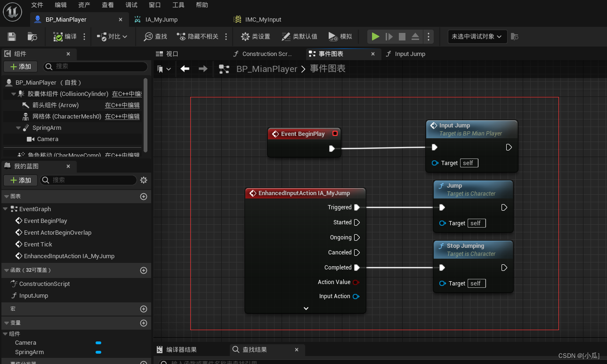Open the 资产 menu
Screen dimensions: 607x364
(84, 5)
